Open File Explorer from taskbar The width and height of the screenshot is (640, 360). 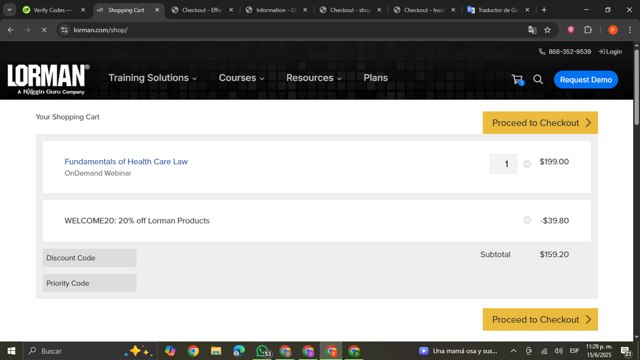pos(216,351)
